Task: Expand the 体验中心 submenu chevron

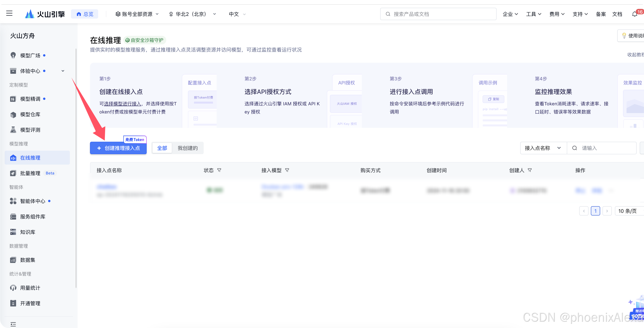Action: point(63,71)
